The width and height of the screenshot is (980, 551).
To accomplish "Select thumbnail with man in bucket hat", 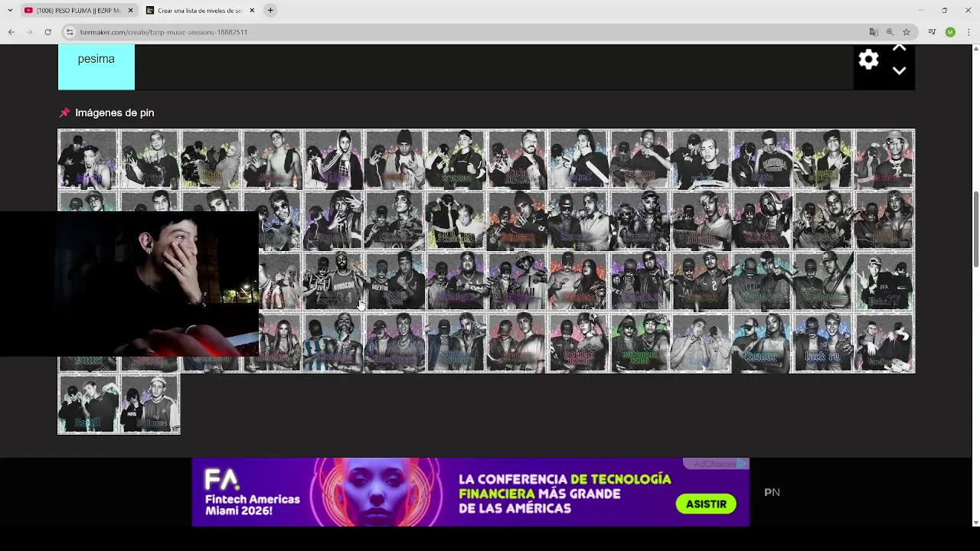I will pos(884,159).
